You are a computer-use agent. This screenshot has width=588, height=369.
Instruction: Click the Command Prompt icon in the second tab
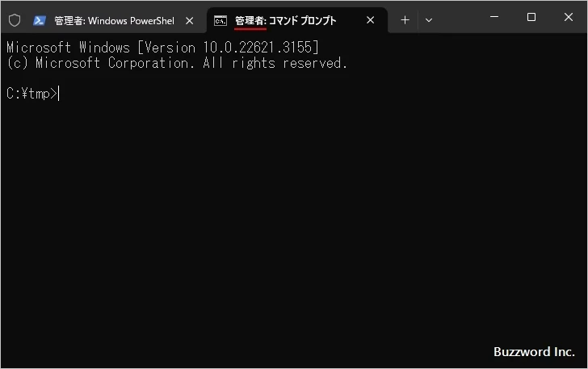tap(220, 21)
